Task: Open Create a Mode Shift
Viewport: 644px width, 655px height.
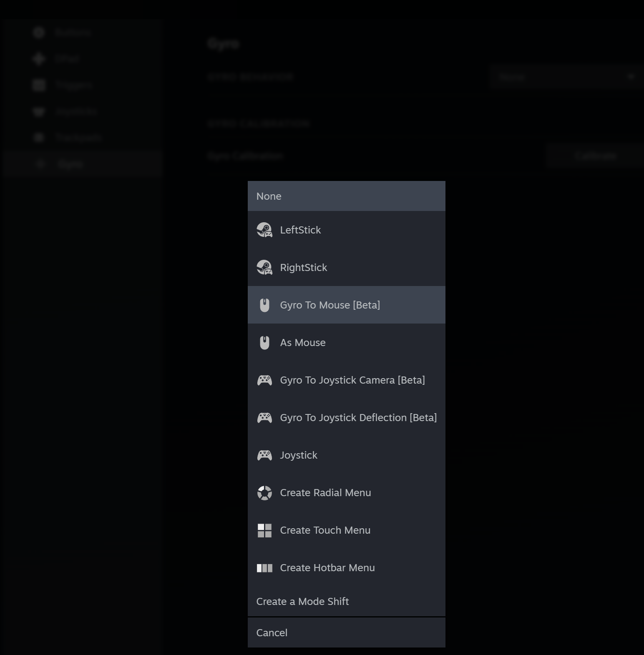Action: point(346,601)
